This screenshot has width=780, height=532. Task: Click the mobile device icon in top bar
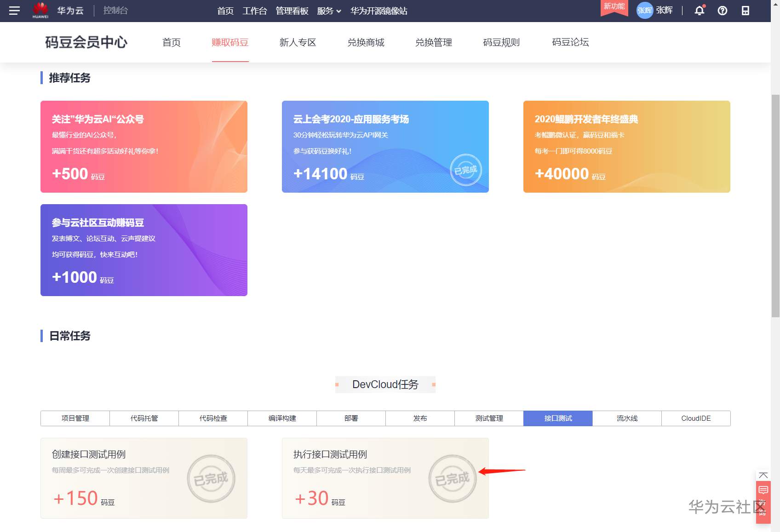pos(746,11)
